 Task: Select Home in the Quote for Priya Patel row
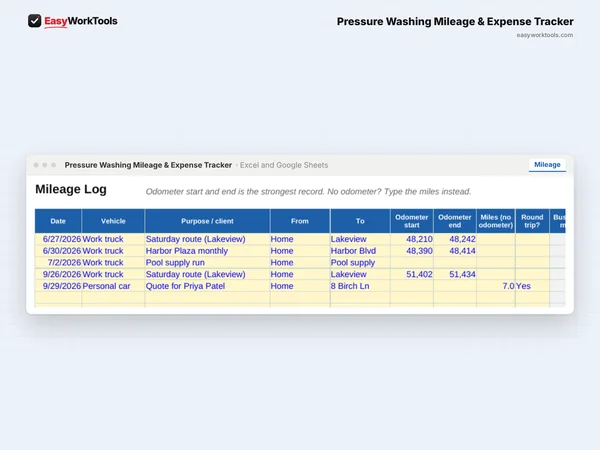click(x=300, y=286)
